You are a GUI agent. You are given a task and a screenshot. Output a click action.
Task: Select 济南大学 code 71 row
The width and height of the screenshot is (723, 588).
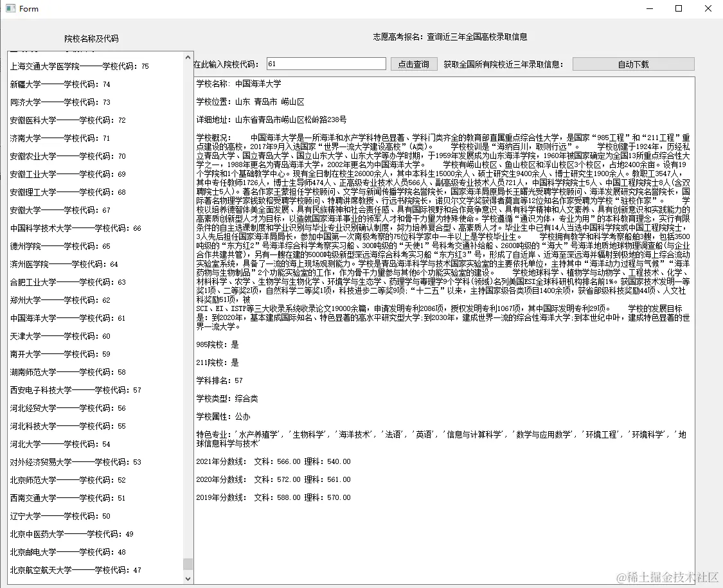coord(60,138)
